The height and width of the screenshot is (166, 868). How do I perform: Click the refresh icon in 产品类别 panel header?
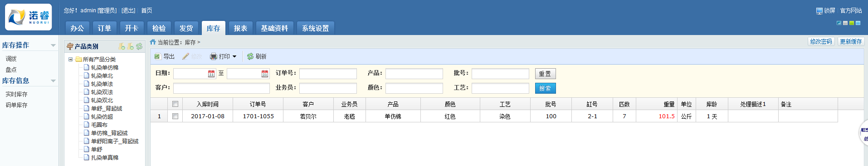[139, 46]
